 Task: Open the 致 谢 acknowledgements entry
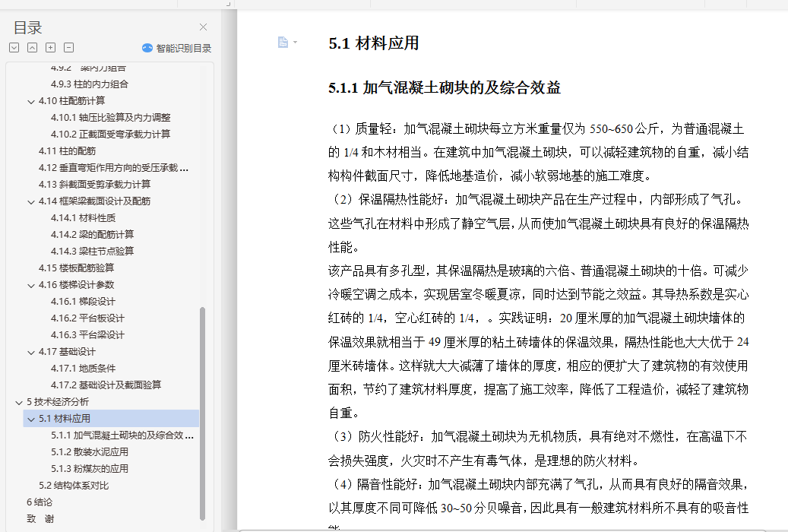[x=40, y=518]
